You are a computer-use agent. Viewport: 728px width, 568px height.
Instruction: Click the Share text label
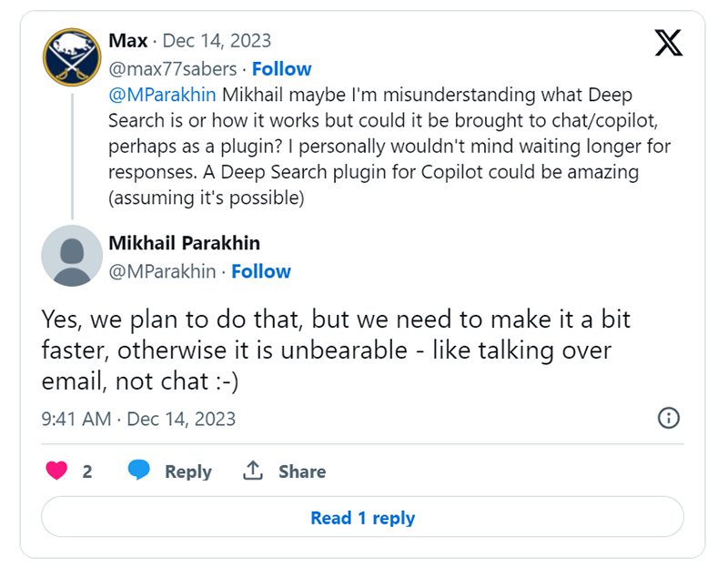[x=302, y=472]
